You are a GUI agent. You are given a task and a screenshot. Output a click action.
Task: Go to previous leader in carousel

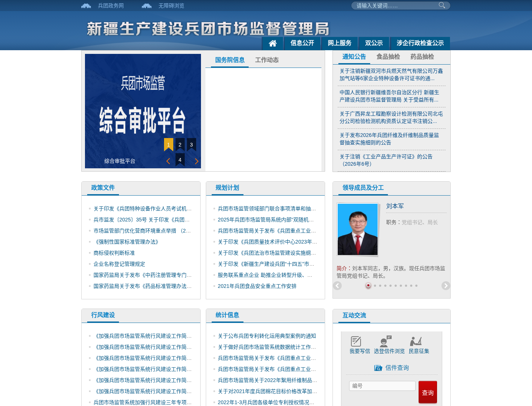[337, 286]
